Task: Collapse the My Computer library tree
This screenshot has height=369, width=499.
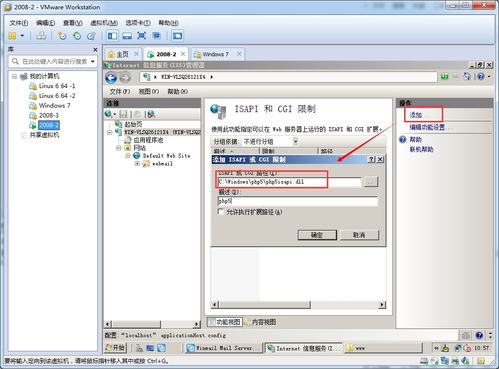Action: click(14, 76)
